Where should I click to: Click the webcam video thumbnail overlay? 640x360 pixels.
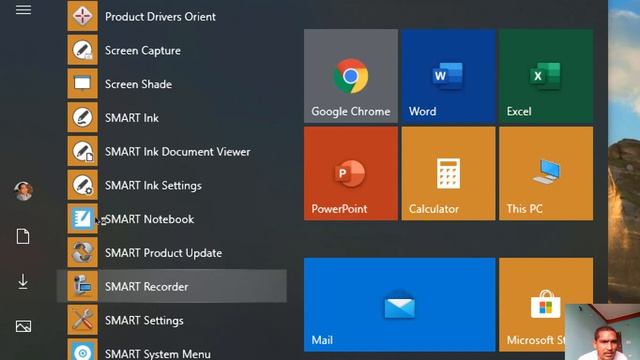pyautogui.click(x=602, y=332)
